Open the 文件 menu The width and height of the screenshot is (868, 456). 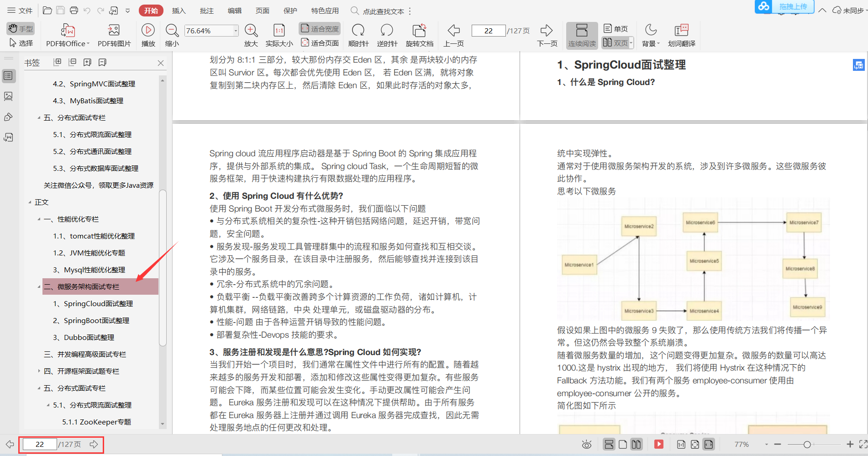pyautogui.click(x=20, y=11)
